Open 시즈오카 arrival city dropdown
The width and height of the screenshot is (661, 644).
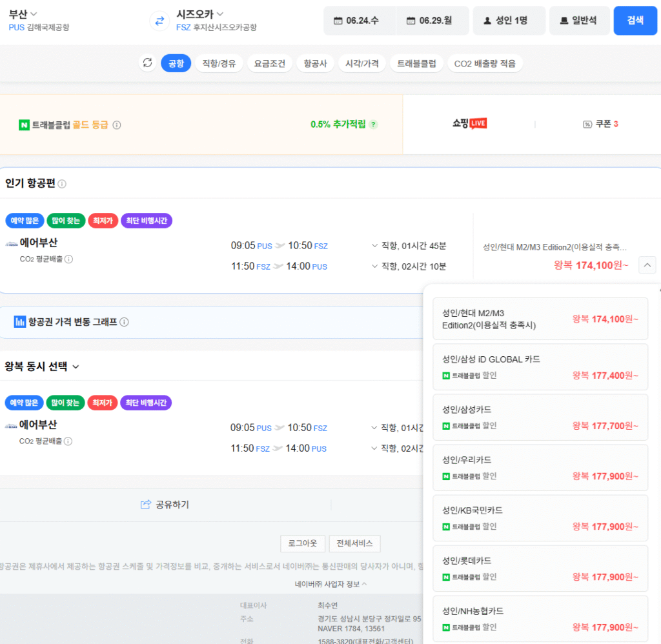click(200, 14)
